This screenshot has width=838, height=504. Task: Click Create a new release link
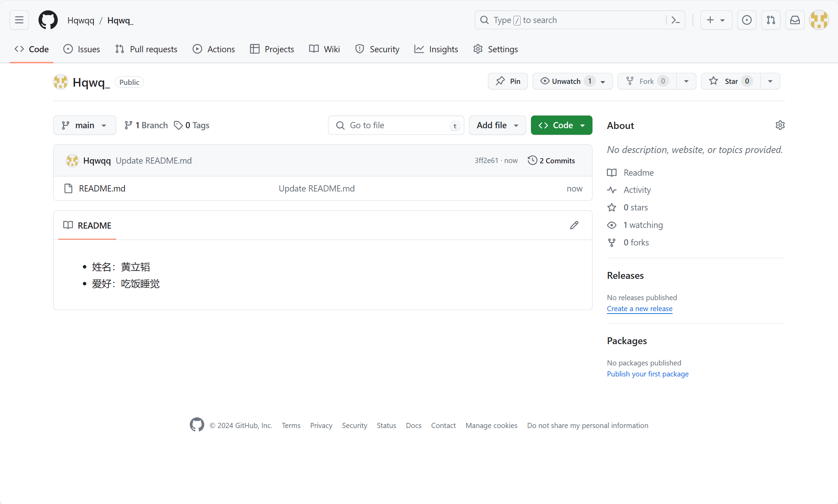pyautogui.click(x=640, y=308)
